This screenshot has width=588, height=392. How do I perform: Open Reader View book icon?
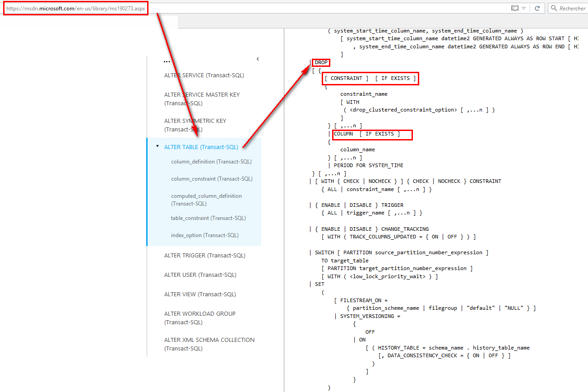514,8
